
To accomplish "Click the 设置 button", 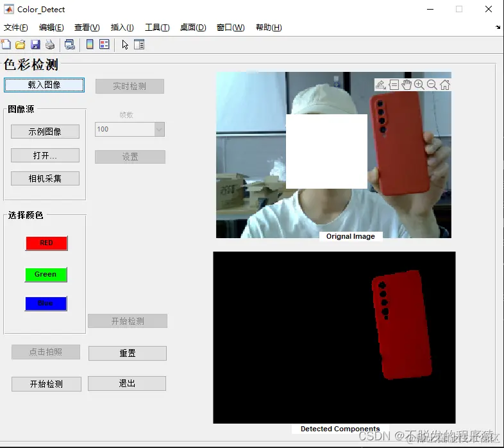I will pos(130,157).
